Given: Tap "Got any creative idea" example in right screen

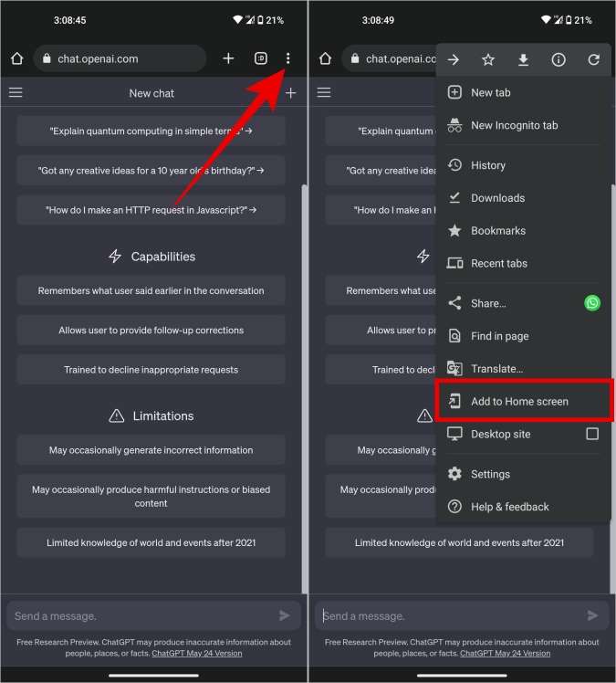Looking at the screenshot, I should pyautogui.click(x=381, y=171).
